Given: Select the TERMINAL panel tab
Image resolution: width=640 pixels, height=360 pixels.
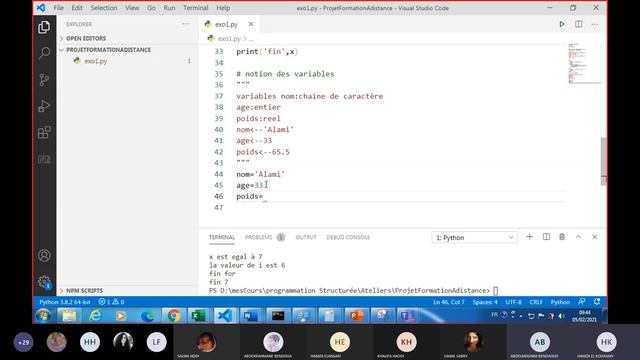Looking at the screenshot, I should 222,237.
